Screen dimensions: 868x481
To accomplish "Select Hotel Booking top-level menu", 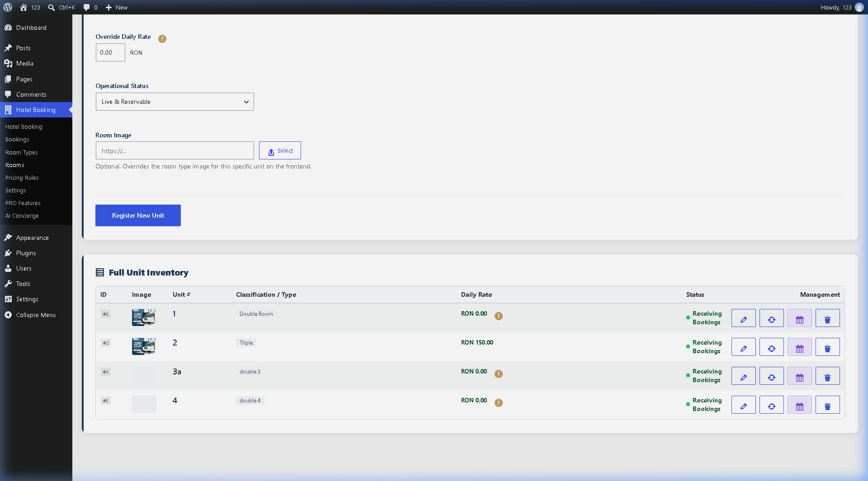I will [36, 110].
